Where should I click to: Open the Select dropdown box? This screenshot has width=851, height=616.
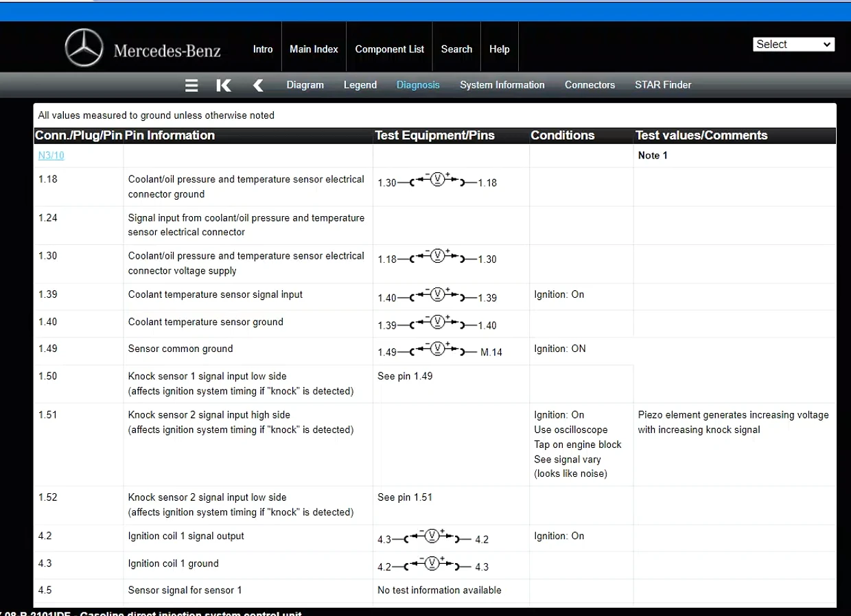[794, 45]
